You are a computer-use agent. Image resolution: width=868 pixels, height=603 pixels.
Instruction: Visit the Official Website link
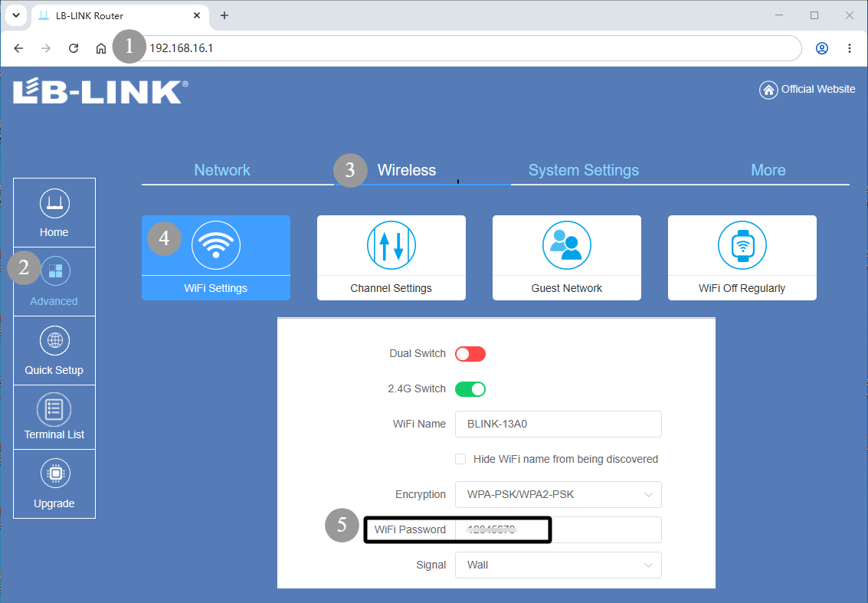point(807,89)
